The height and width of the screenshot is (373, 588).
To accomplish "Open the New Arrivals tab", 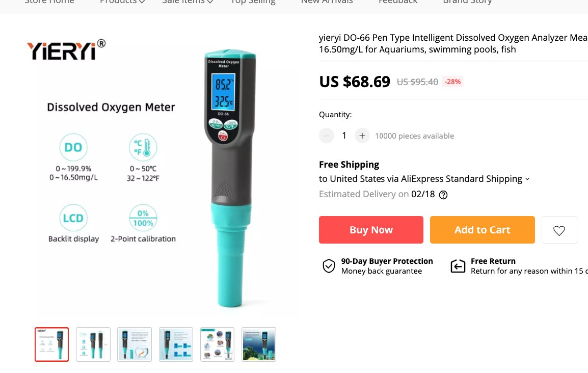I will coord(327,2).
